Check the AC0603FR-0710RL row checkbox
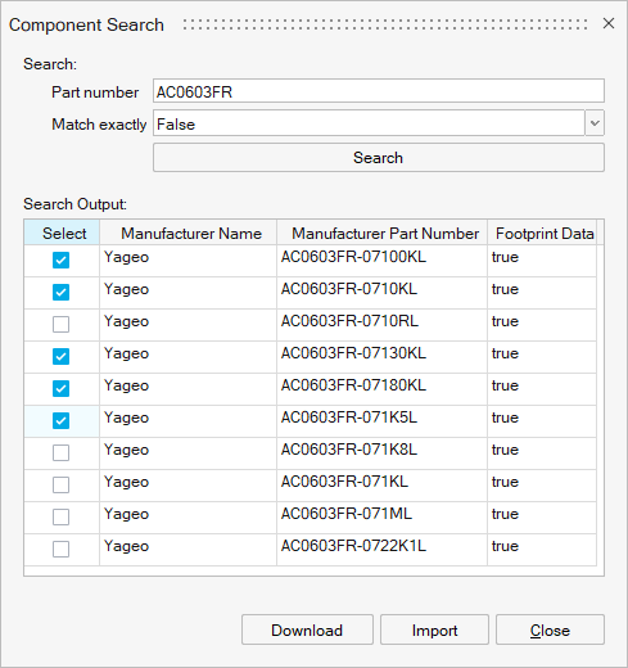 pos(61,324)
